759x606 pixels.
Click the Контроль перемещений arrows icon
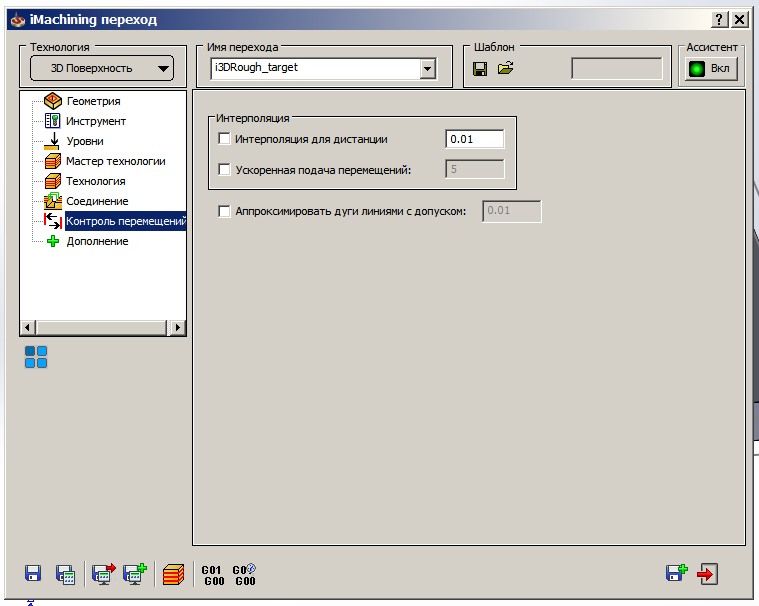(x=53, y=221)
